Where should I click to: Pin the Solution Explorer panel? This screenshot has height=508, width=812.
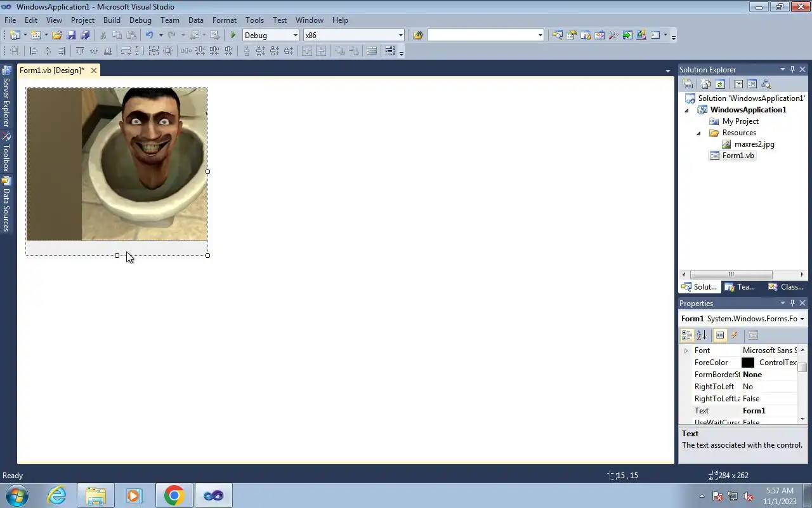(x=792, y=69)
